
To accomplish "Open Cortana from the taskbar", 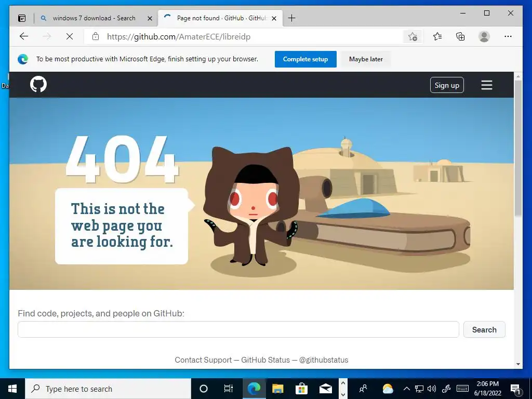I will click(203, 389).
